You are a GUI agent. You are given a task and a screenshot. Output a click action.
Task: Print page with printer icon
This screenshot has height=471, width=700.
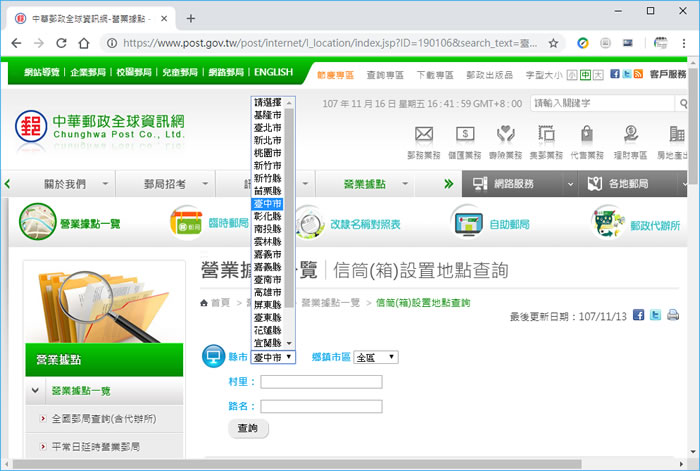pyautogui.click(x=673, y=315)
